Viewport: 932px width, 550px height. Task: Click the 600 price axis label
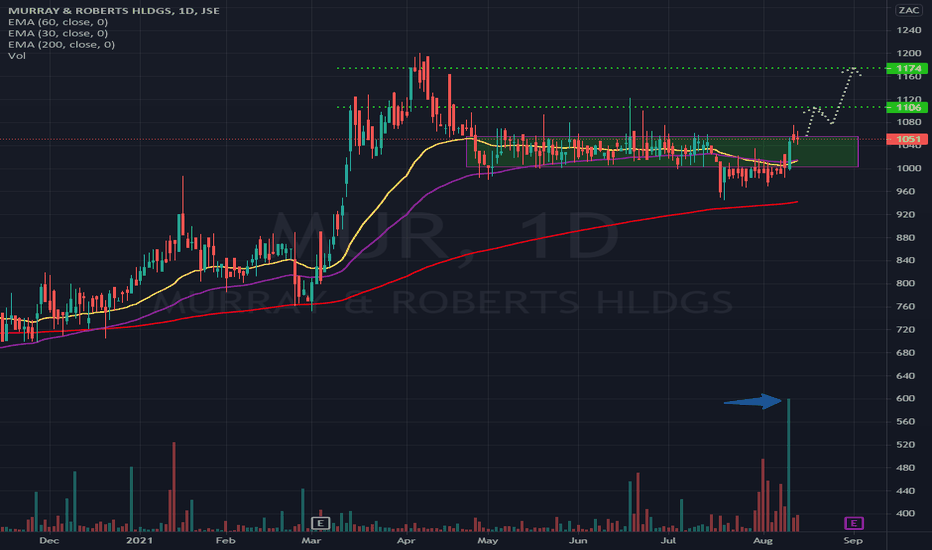pos(906,398)
